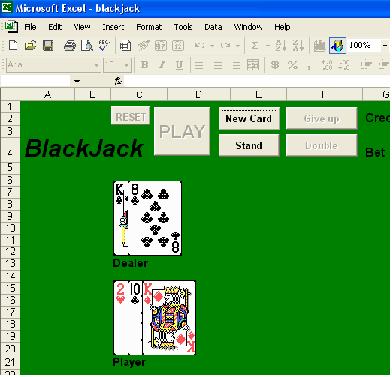The height and width of the screenshot is (377, 392).
Task: Sort ascending with the A-Z icon
Action: (x=281, y=45)
